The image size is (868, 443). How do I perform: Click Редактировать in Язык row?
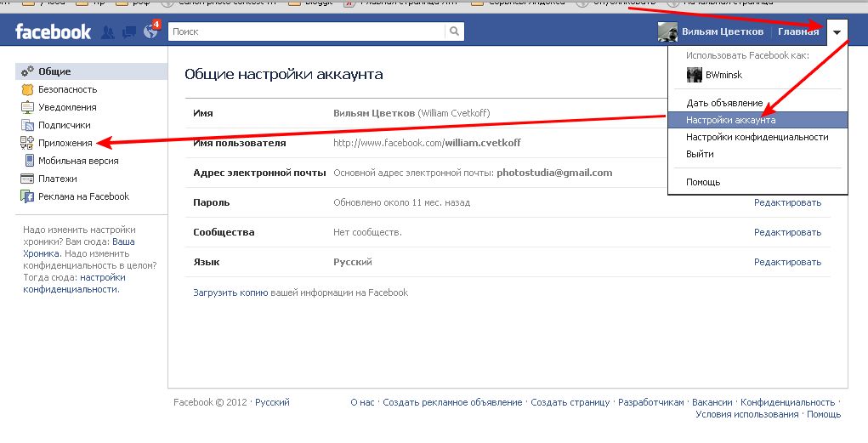click(787, 262)
